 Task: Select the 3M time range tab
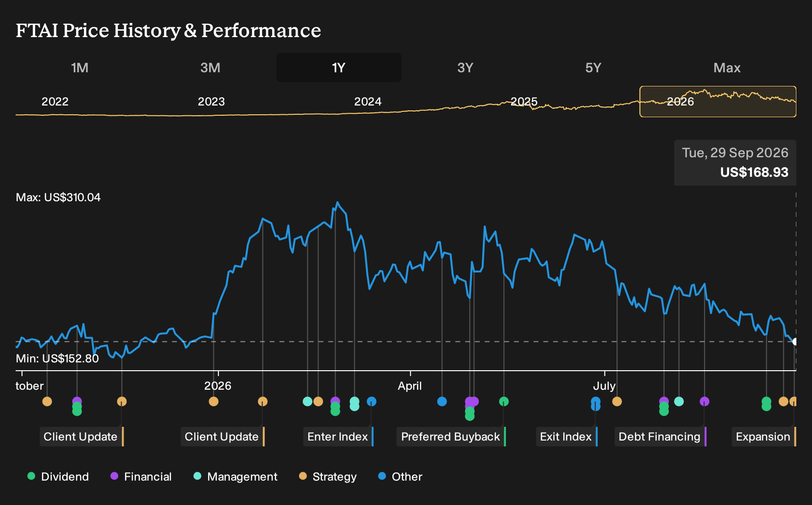[x=210, y=67]
